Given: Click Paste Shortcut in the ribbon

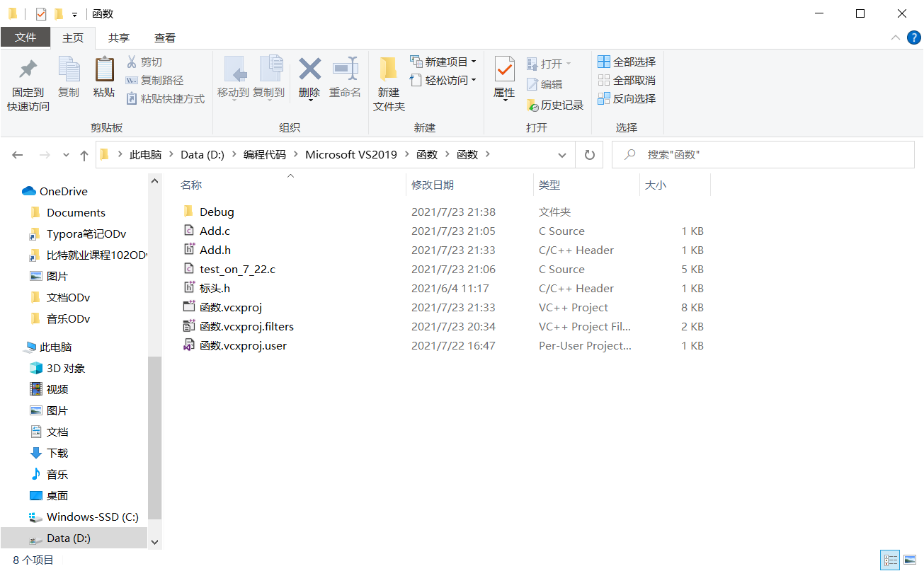Looking at the screenshot, I should click(x=166, y=99).
